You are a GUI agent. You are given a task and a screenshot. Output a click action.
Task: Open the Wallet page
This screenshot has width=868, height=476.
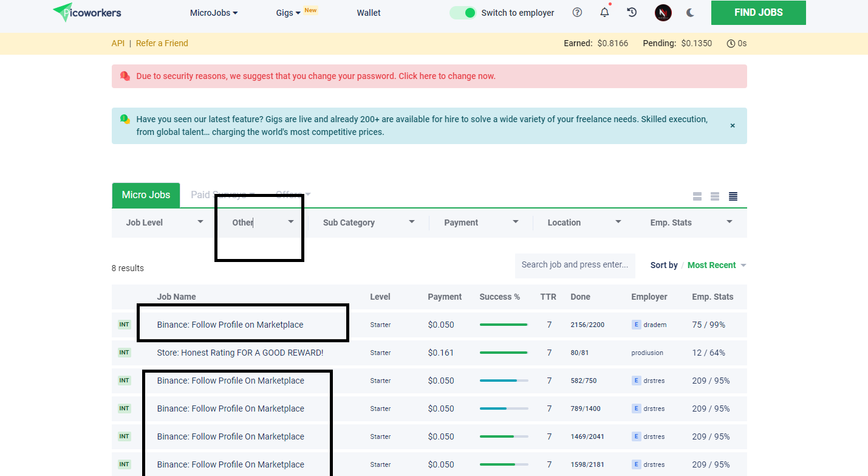coord(369,13)
